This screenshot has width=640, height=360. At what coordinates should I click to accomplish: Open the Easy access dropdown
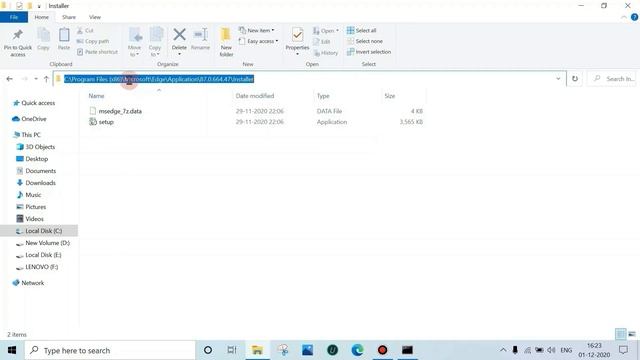click(259, 41)
